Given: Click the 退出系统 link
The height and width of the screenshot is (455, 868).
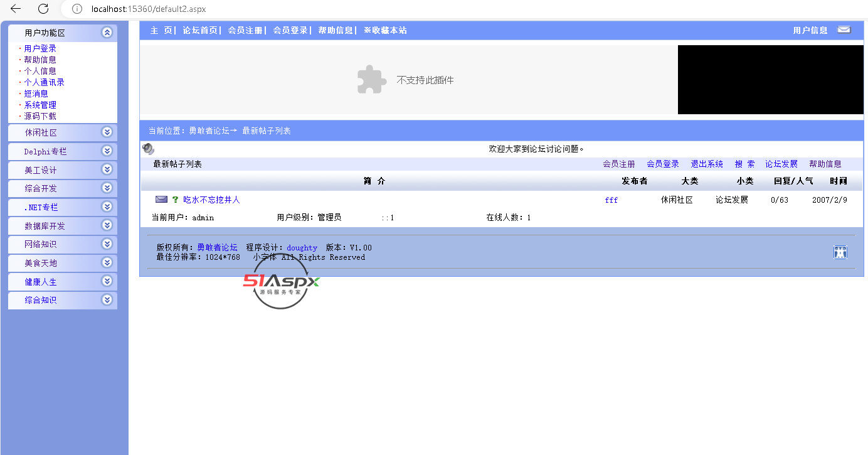Looking at the screenshot, I should point(707,164).
